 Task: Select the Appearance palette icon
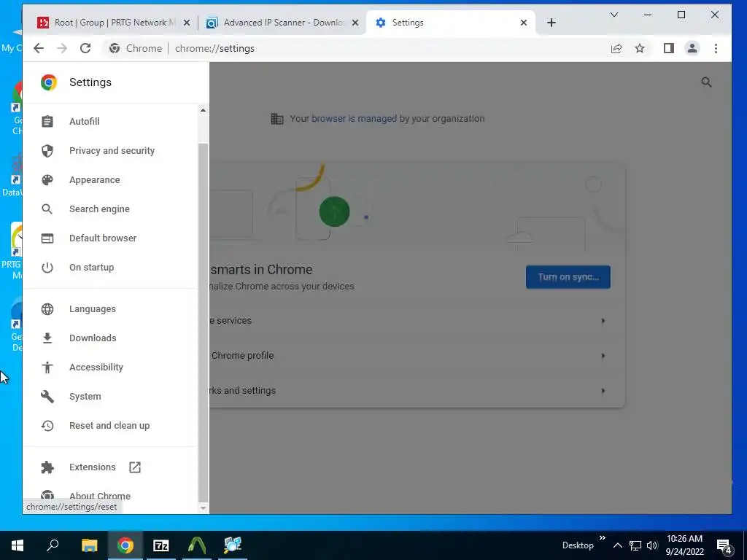coord(47,180)
